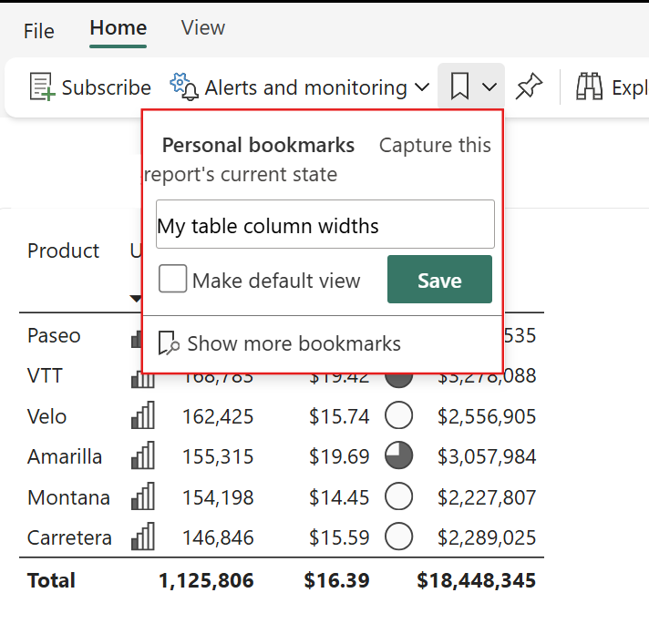Click the units value 162,425
This screenshot has height=644, width=649.
point(218,417)
